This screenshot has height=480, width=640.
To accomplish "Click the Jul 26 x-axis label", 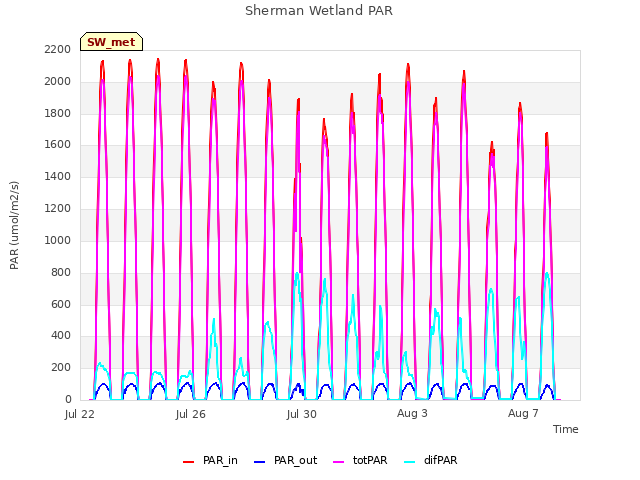I will [191, 414].
